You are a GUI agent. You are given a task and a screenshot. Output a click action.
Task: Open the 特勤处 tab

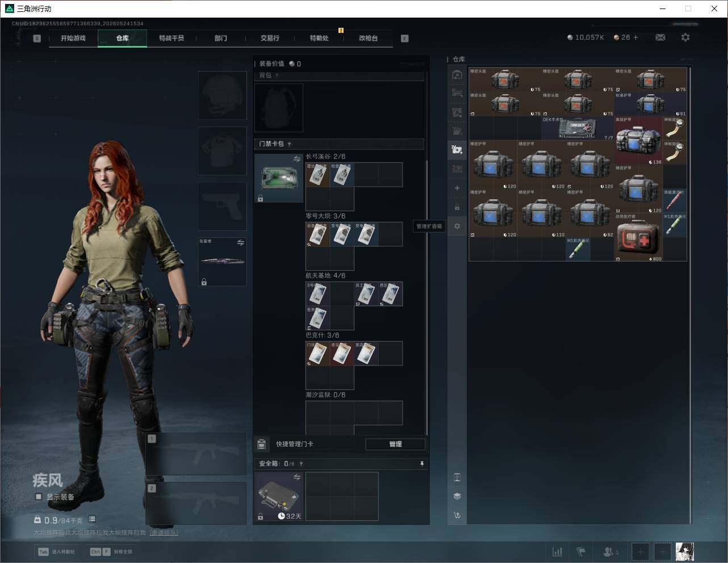[x=319, y=38]
